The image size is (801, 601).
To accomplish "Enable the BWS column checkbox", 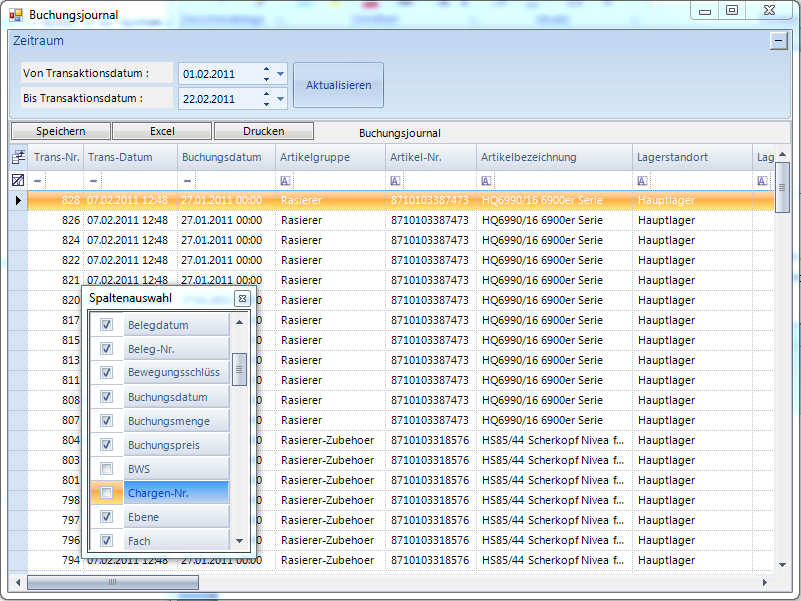I will 107,469.
